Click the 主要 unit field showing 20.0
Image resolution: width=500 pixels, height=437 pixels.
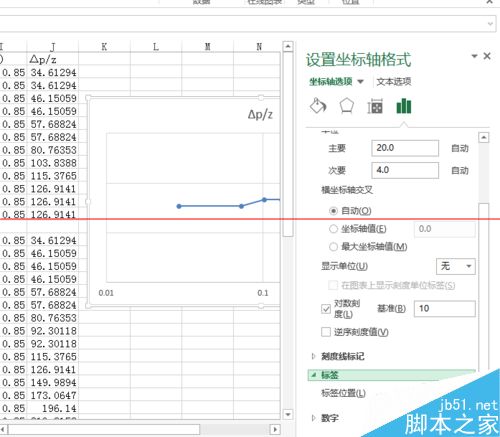pos(405,148)
